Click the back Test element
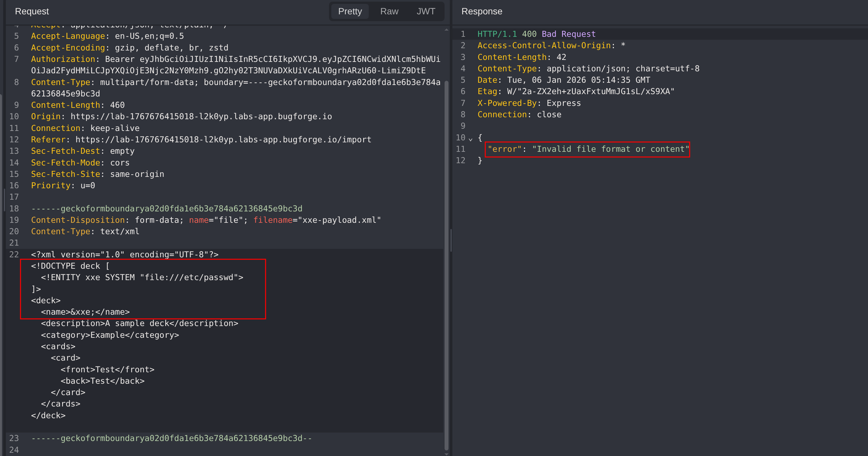The image size is (868, 456). pos(103,381)
